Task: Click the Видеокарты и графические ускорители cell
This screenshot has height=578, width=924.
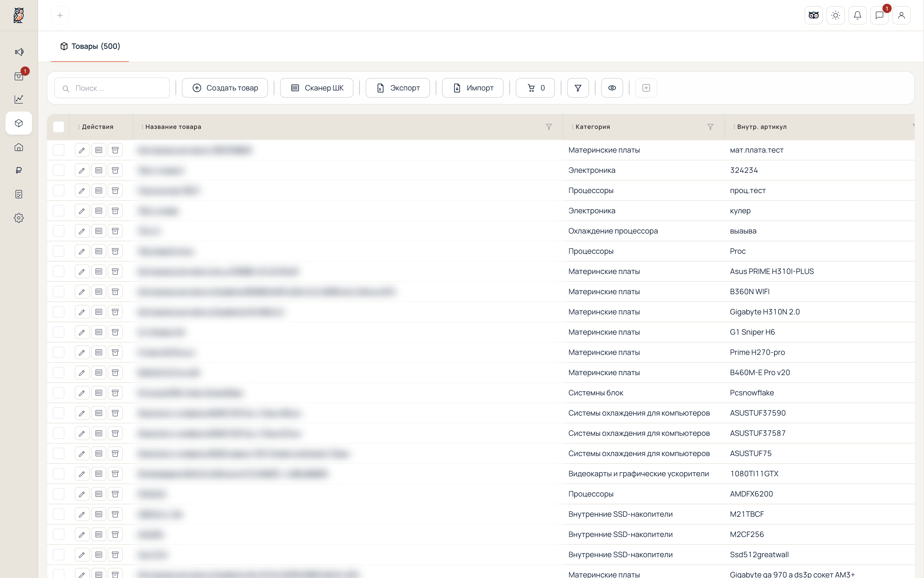Action: (x=638, y=474)
